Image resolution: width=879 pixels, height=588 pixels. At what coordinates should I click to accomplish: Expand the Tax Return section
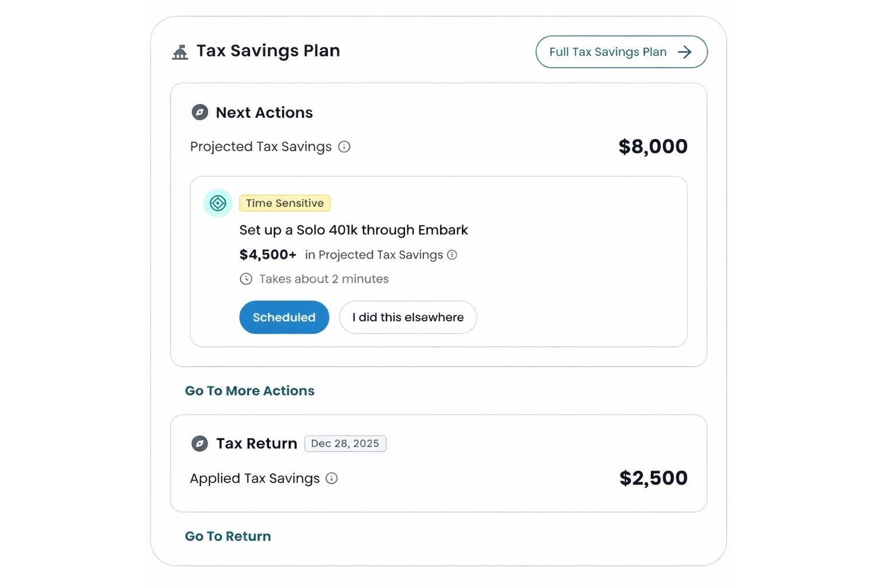pyautogui.click(x=256, y=443)
